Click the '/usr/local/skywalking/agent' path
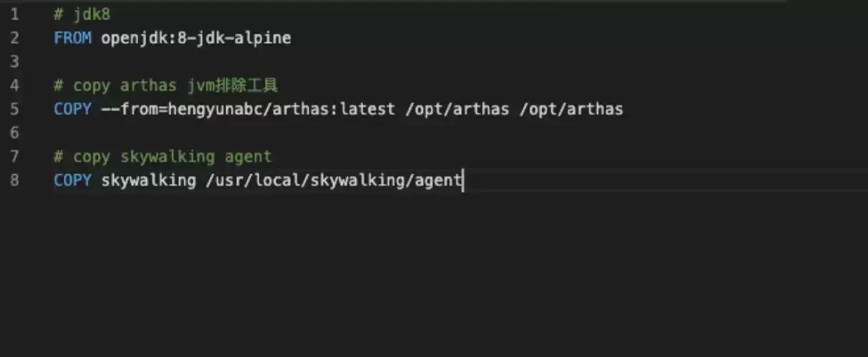This screenshot has width=868, height=357. (334, 180)
